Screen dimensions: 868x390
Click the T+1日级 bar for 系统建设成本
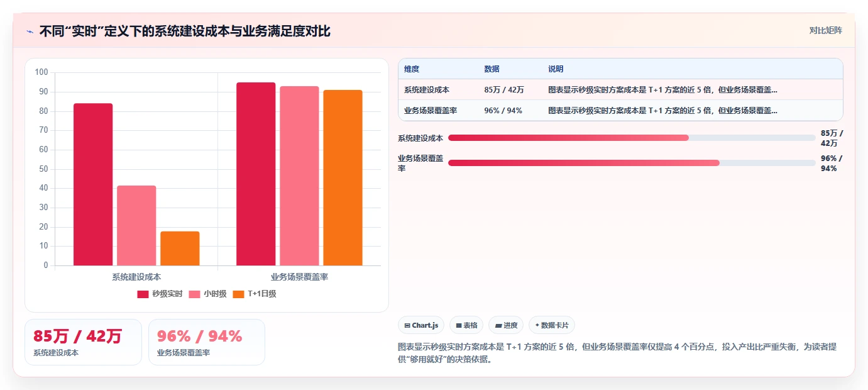coord(180,248)
